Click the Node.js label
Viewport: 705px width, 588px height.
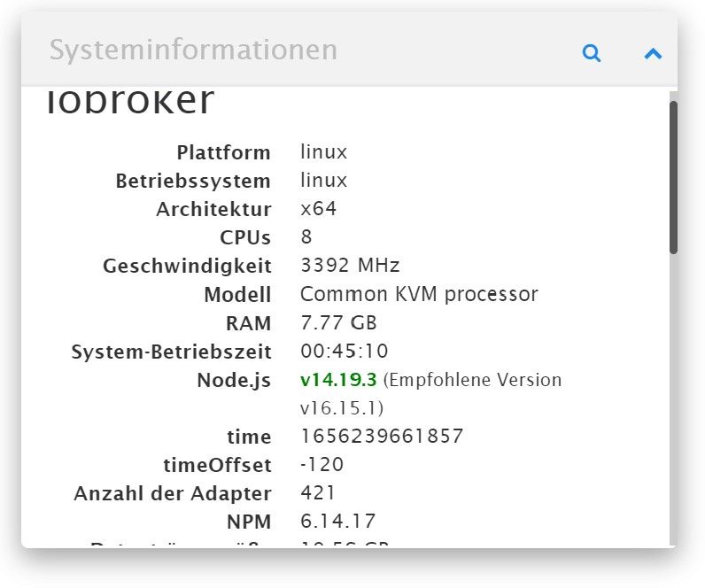[234, 380]
